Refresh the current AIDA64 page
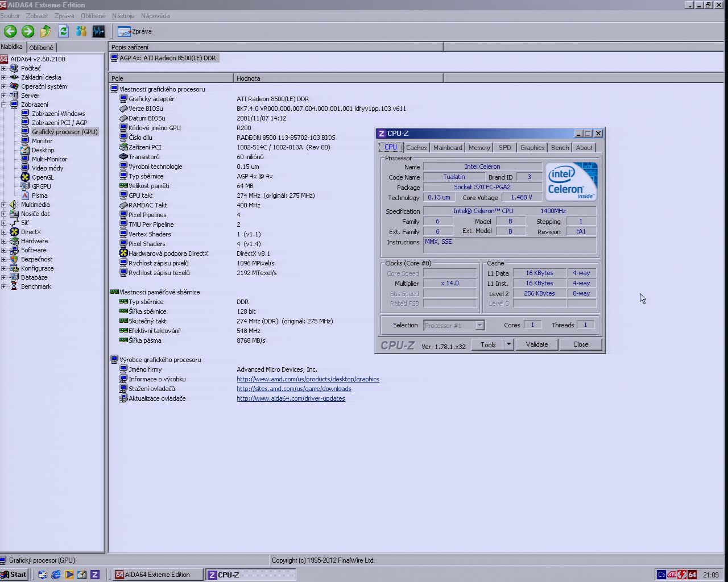728x582 pixels. (x=63, y=31)
